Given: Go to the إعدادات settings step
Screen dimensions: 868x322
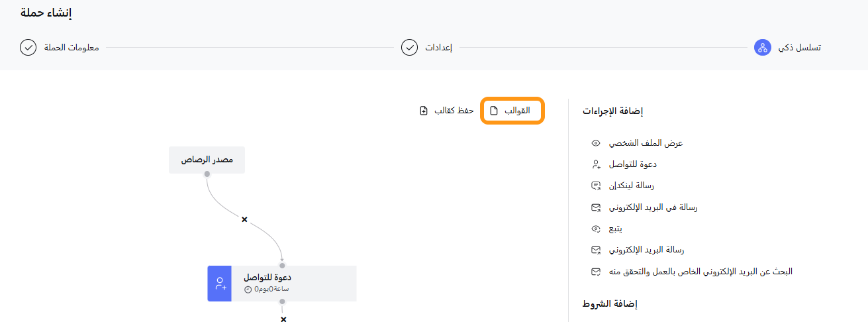Looking at the screenshot, I should point(437,48).
